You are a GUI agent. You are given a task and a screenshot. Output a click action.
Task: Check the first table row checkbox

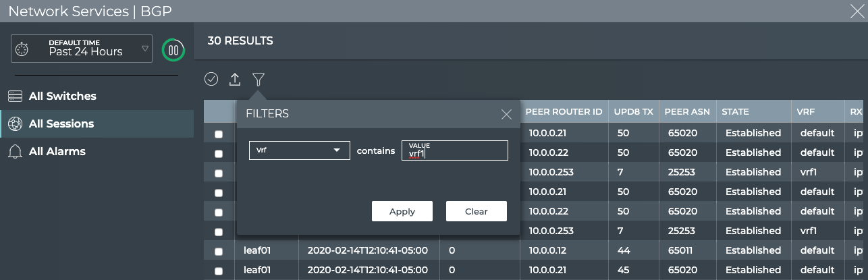tap(219, 134)
